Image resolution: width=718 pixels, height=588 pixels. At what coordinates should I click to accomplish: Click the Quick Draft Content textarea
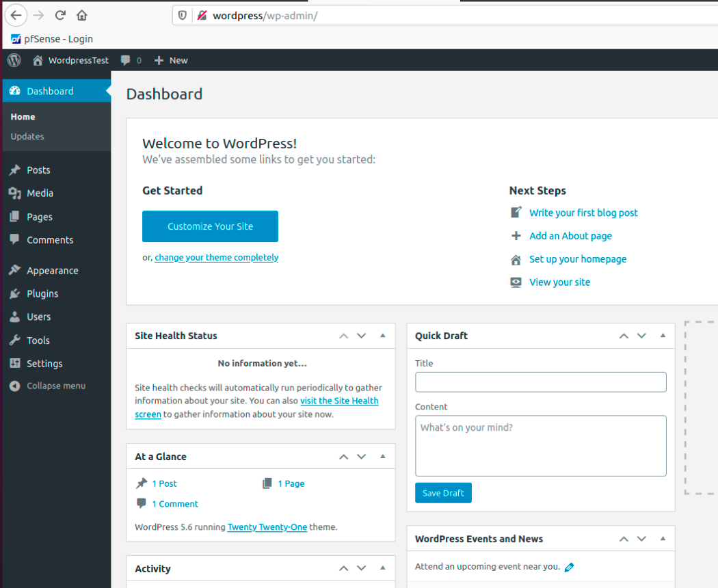click(541, 446)
